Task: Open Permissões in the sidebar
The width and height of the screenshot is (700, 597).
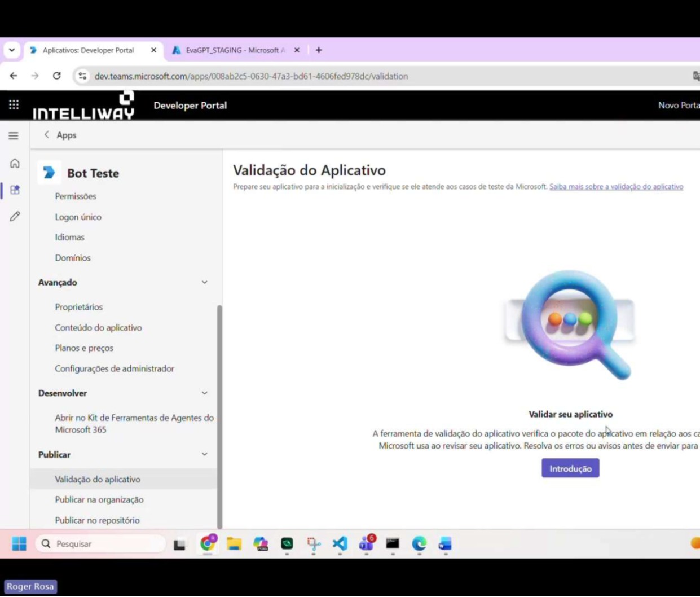Action: 76,196
